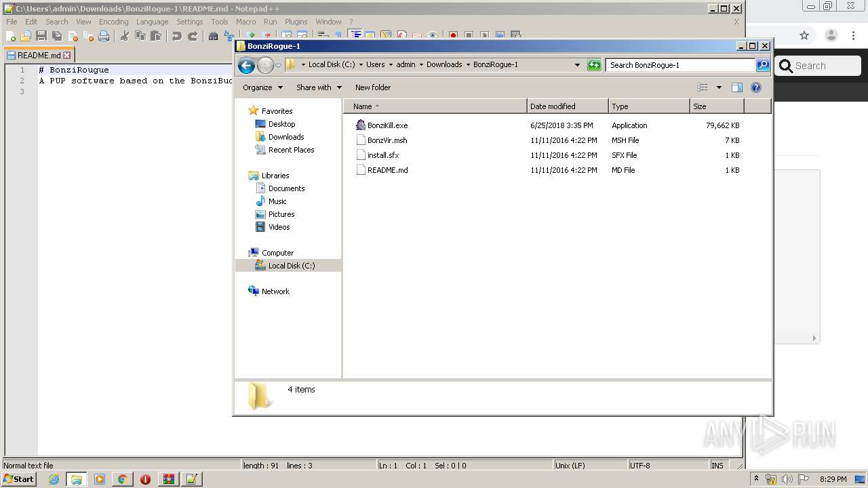The height and width of the screenshot is (488, 868).
Task: Click Close document icon in Notepad++ toolbar
Action: click(x=73, y=36)
